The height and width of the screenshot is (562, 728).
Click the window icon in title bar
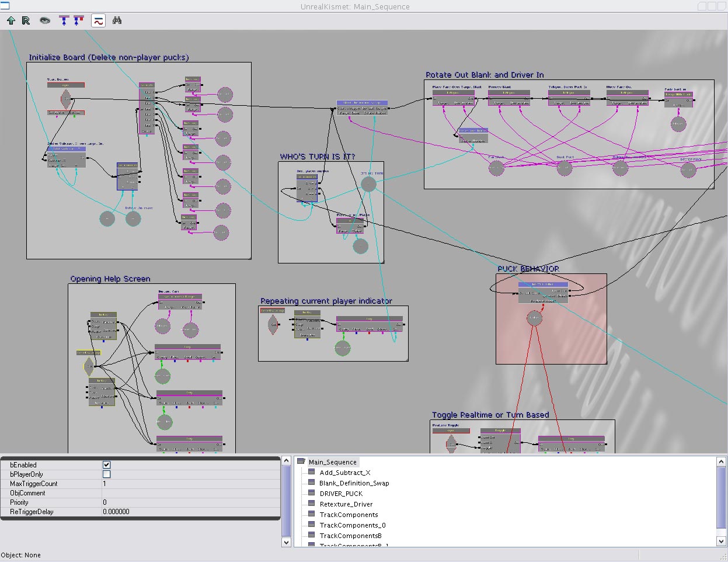pos(5,6)
